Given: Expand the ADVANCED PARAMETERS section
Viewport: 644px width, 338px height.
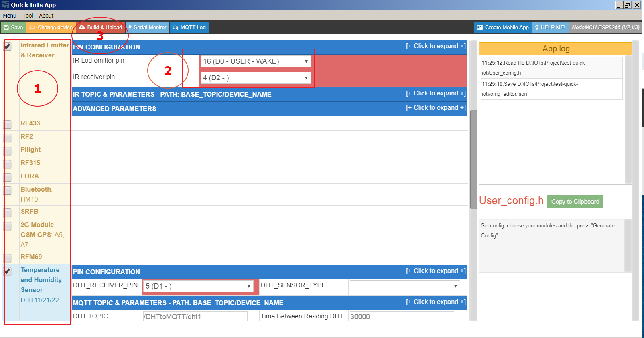Looking at the screenshot, I should (x=436, y=108).
